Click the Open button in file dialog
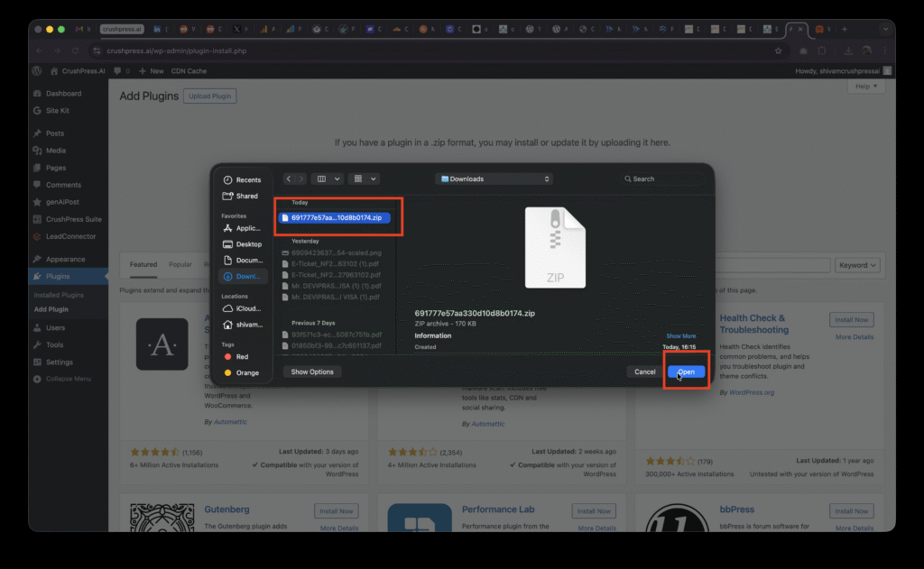924x569 pixels. (686, 372)
